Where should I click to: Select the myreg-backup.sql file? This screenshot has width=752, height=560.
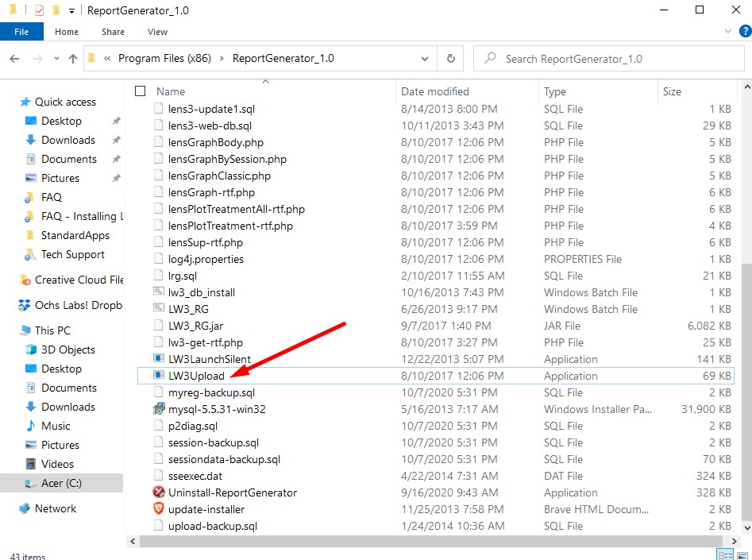coord(211,392)
